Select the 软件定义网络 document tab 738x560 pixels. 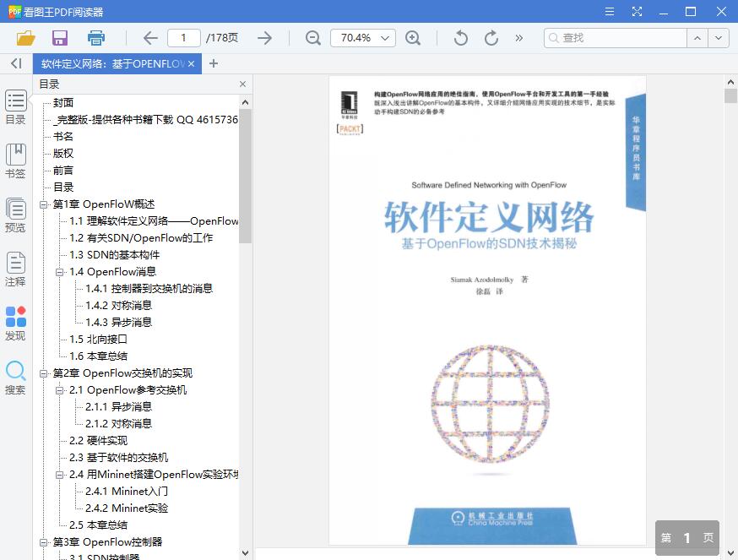(110, 63)
